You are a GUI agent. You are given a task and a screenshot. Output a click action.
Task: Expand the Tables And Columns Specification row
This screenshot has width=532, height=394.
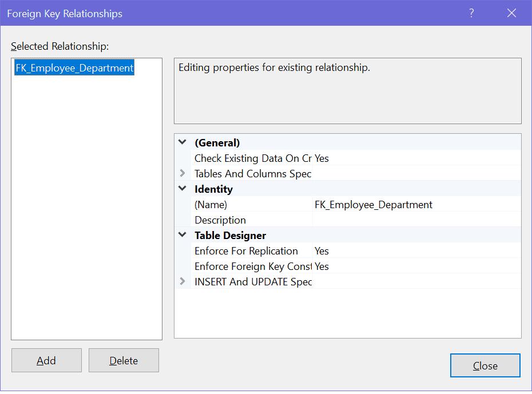181,173
